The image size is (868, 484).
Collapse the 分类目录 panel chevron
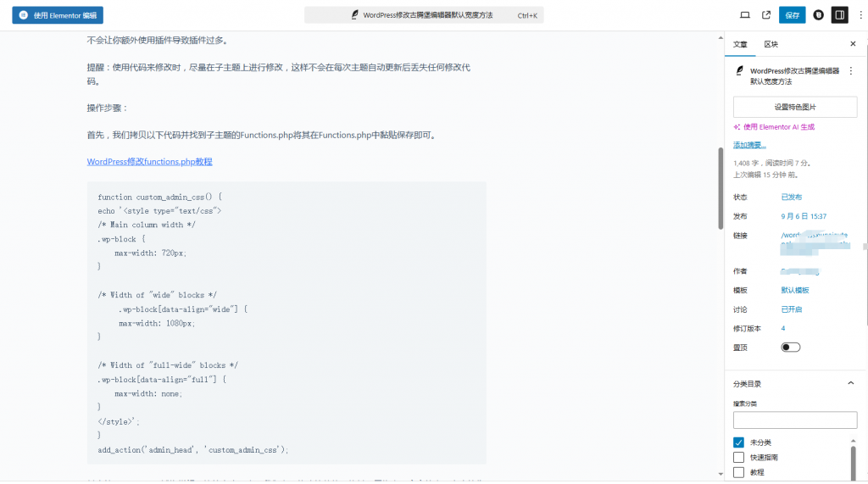tap(851, 383)
